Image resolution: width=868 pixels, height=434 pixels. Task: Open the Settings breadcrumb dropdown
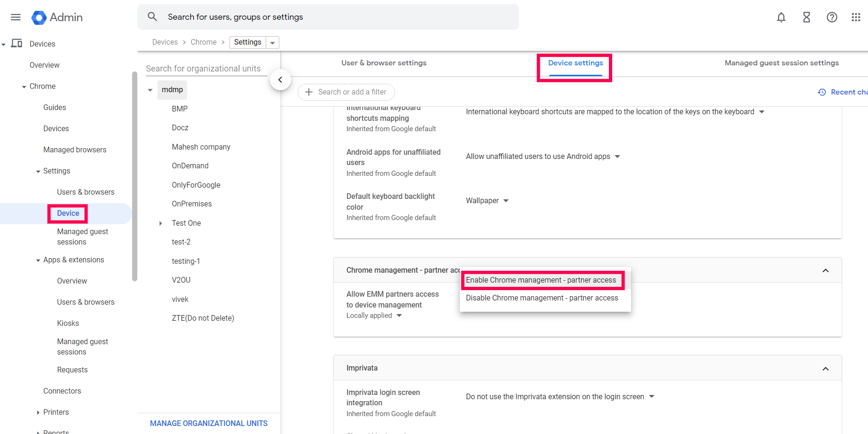pos(272,43)
